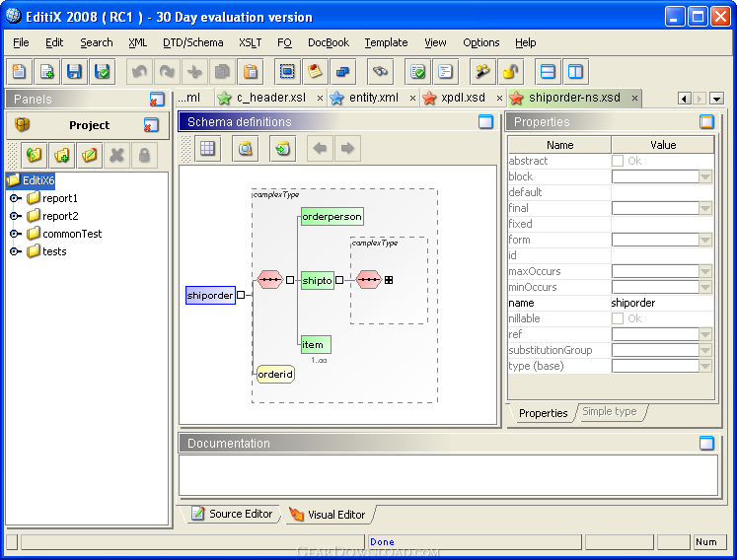The image size is (737, 560).
Task: Click the lock icon in Project toolbar
Action: [x=144, y=155]
